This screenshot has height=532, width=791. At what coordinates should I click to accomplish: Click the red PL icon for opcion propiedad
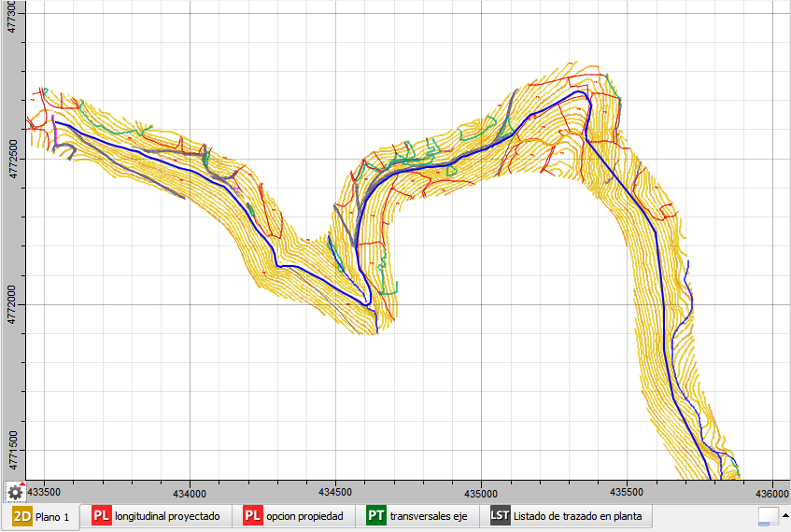coord(252,516)
